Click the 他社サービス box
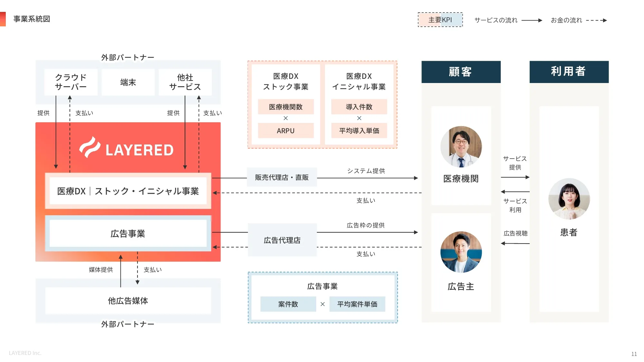The height and width of the screenshot is (362, 644). pyautogui.click(x=185, y=82)
